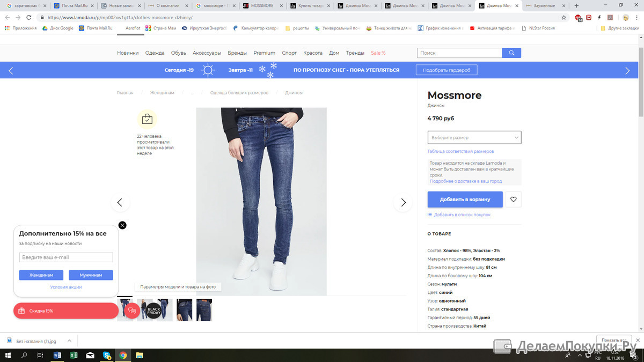Expand options for the downloaded jpg file
The height and width of the screenshot is (362, 644).
click(70, 341)
